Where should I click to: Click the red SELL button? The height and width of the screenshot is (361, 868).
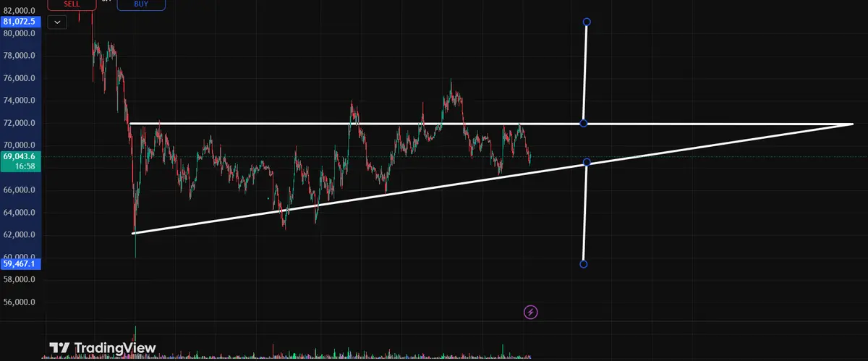[x=72, y=4]
